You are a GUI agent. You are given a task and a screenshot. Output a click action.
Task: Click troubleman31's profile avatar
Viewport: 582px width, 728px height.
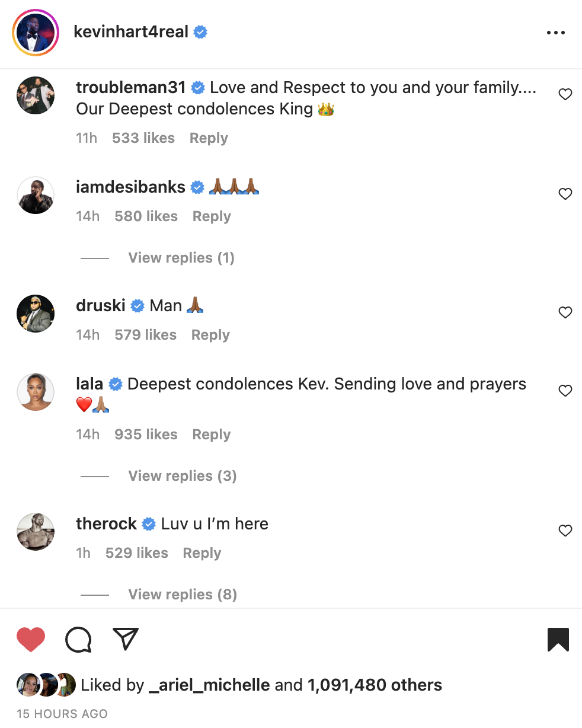click(x=35, y=95)
